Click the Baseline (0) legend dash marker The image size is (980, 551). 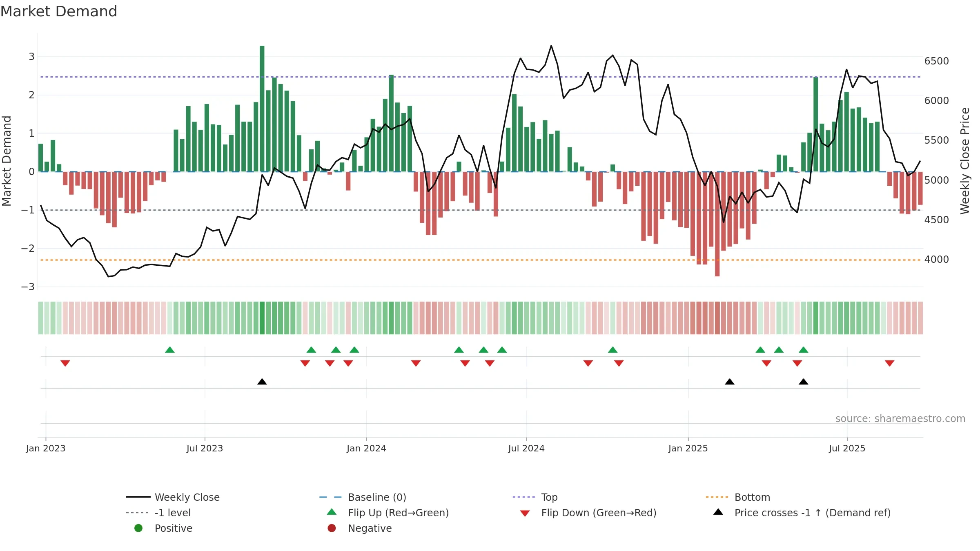point(330,497)
